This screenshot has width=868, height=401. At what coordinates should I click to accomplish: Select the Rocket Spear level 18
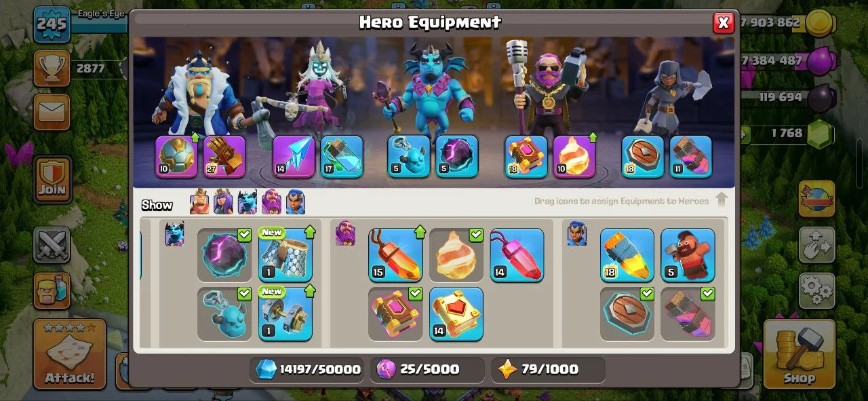point(627,255)
